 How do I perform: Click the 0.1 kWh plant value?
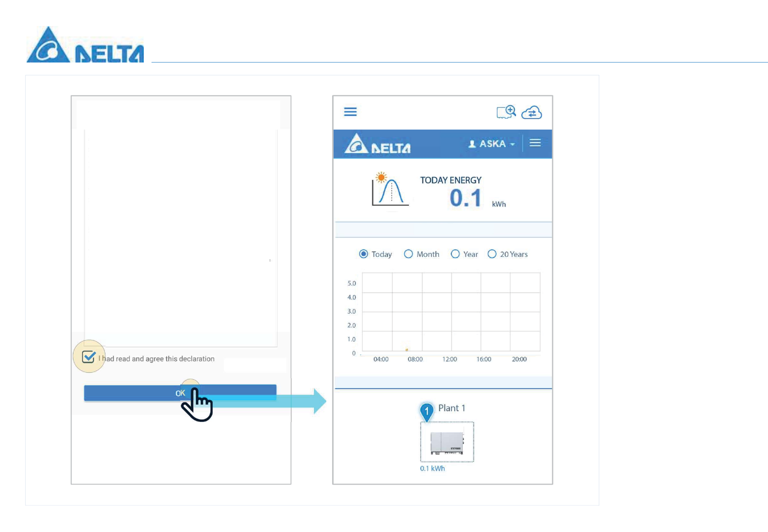432,469
